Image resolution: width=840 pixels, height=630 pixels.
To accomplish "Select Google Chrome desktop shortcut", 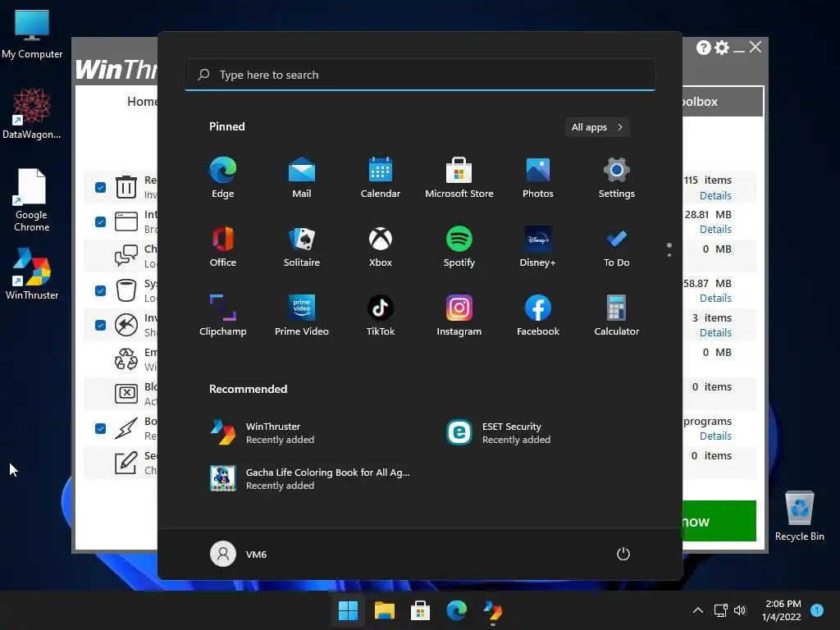I will tap(32, 200).
